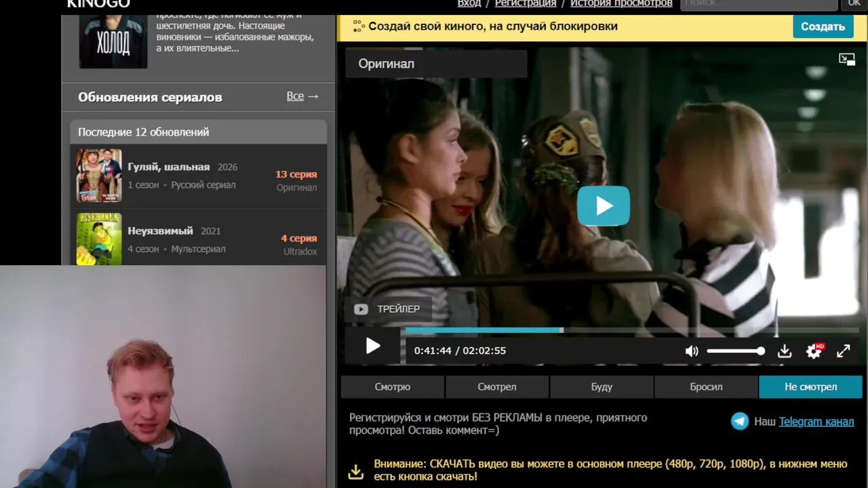
Task: Open the ТРЕЙЛЕР trailer button
Action: [x=389, y=309]
